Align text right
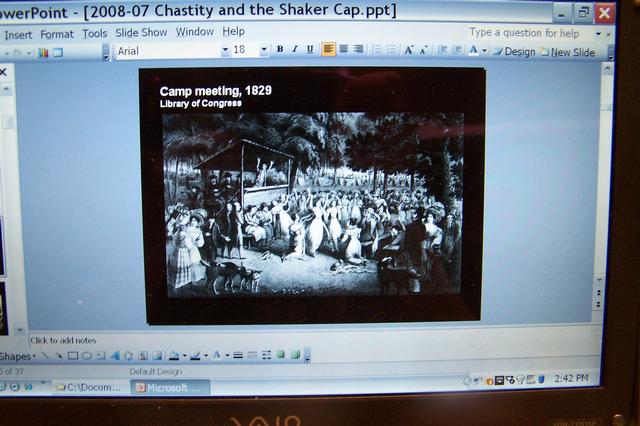This screenshot has height=426, width=640. (x=358, y=49)
